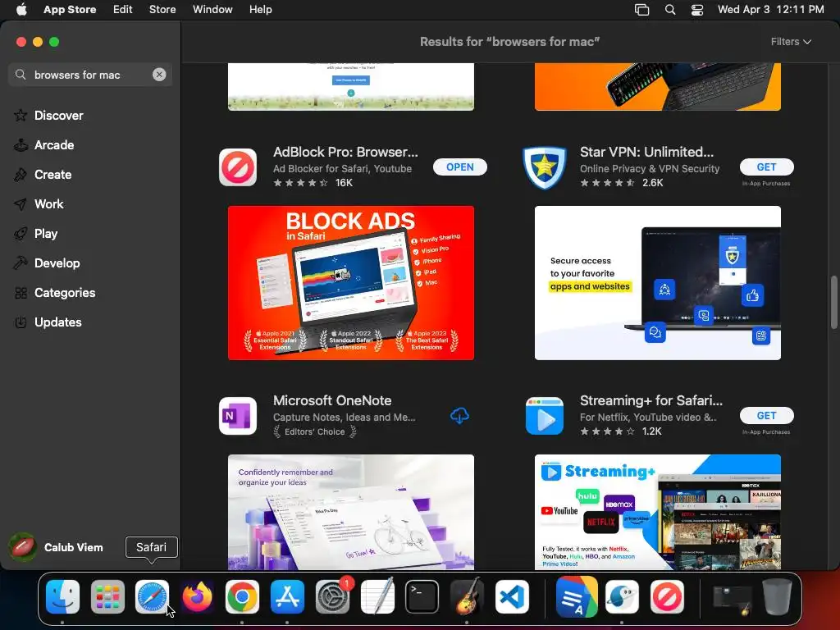Open AdBlock Pro: Browser title link
840x630 pixels.
pyautogui.click(x=345, y=152)
